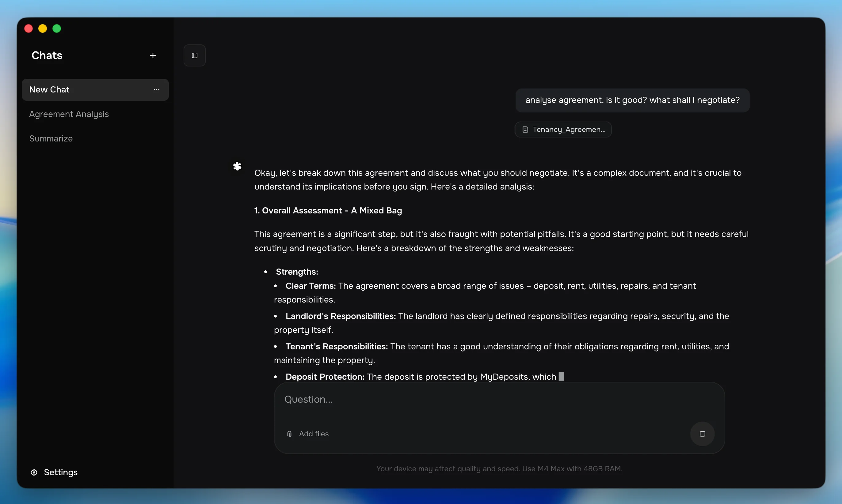Attach a document via the paperclip icon
The image size is (842, 504).
pyautogui.click(x=289, y=433)
